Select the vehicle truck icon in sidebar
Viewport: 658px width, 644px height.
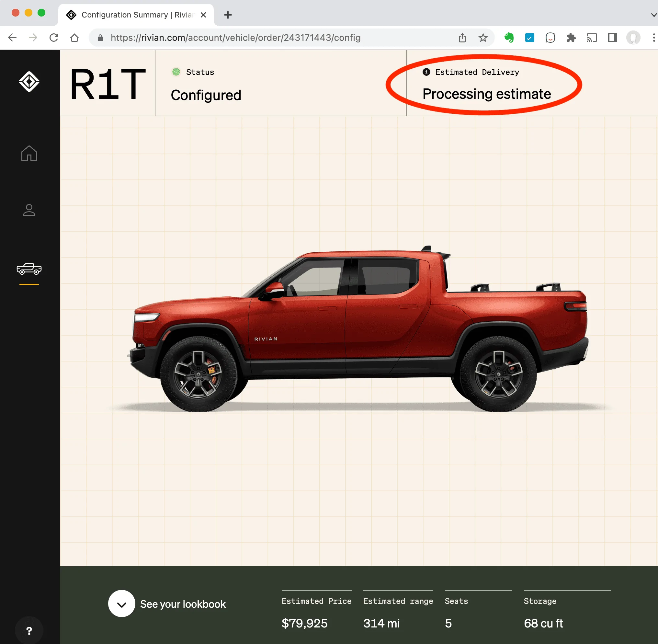coord(29,269)
